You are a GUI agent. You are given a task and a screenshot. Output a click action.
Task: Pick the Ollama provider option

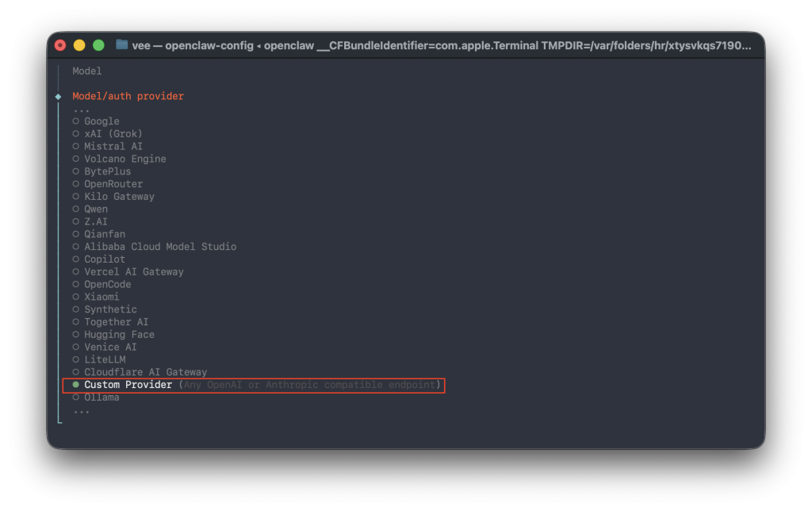point(101,398)
